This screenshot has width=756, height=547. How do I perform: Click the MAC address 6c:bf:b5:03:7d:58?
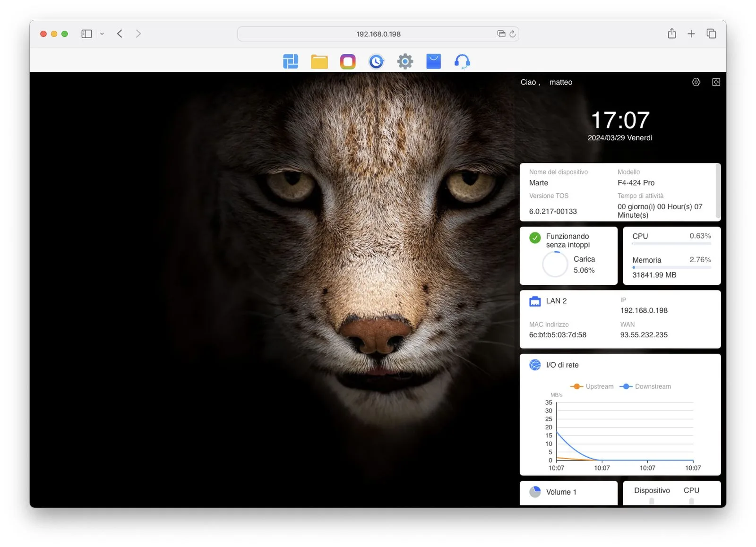click(558, 335)
